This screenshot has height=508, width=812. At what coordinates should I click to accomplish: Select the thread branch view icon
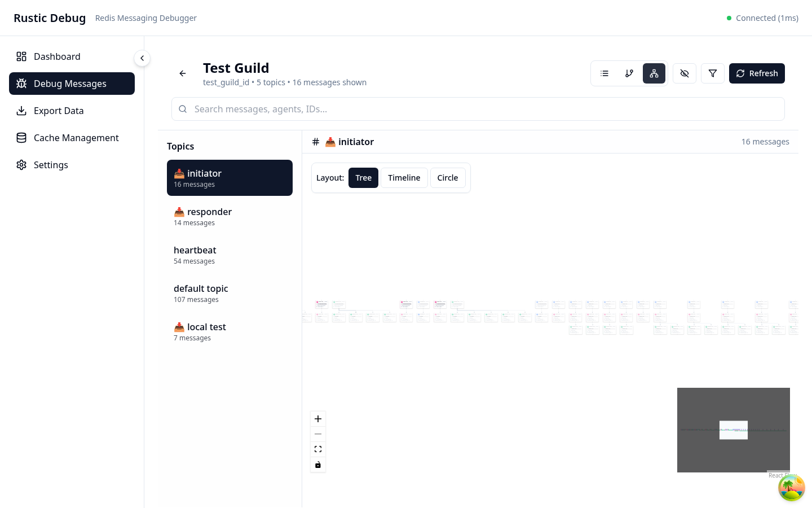(x=629, y=73)
